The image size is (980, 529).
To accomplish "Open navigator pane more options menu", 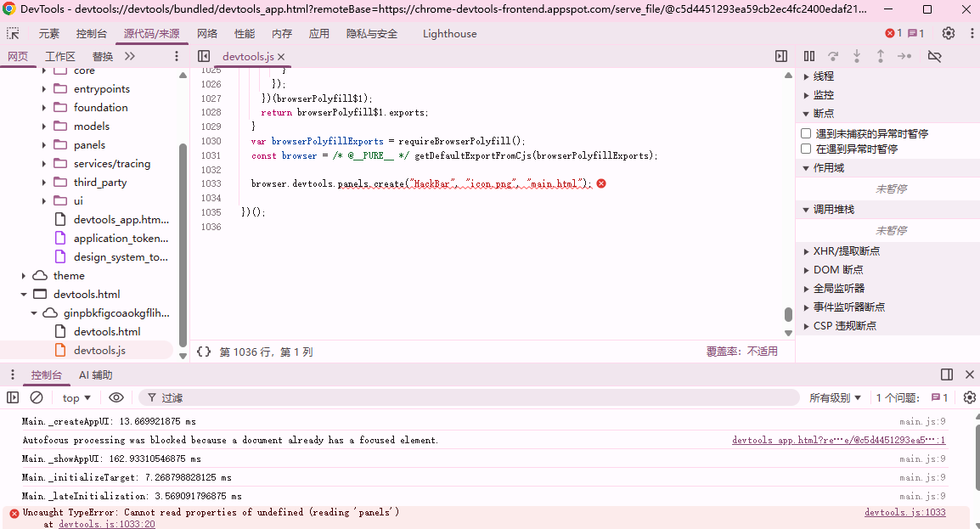I will click(177, 56).
